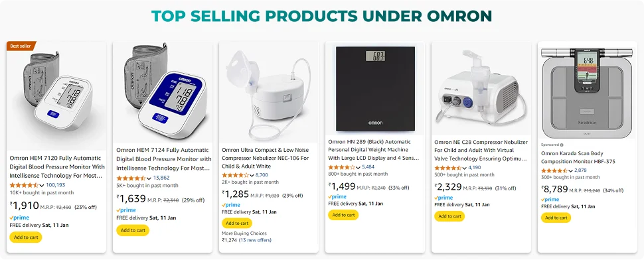Open the 8,700 reviews link
The image size is (644, 260).
[262, 174]
